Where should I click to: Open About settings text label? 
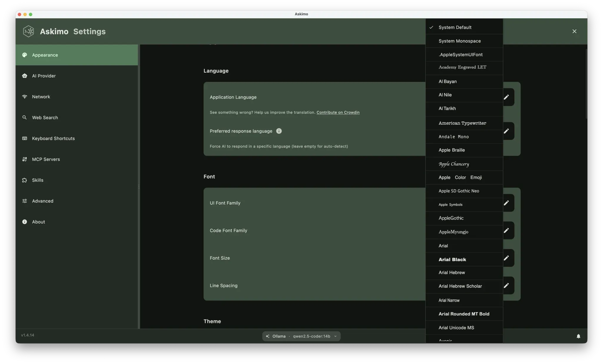[x=39, y=222]
